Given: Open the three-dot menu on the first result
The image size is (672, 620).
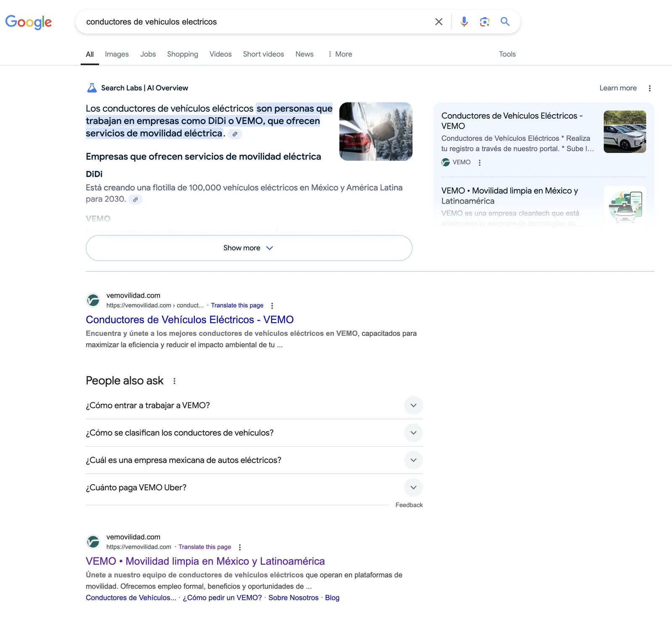Looking at the screenshot, I should tap(273, 305).
